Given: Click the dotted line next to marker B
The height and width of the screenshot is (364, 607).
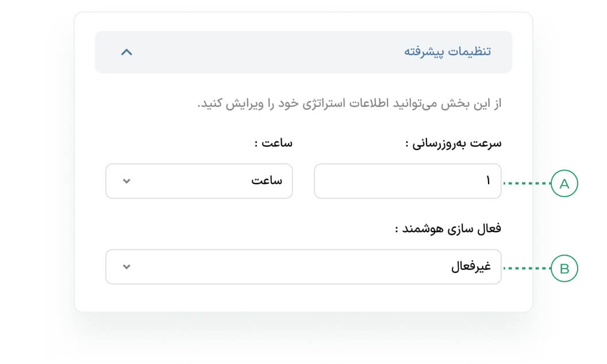Looking at the screenshot, I should [527, 268].
